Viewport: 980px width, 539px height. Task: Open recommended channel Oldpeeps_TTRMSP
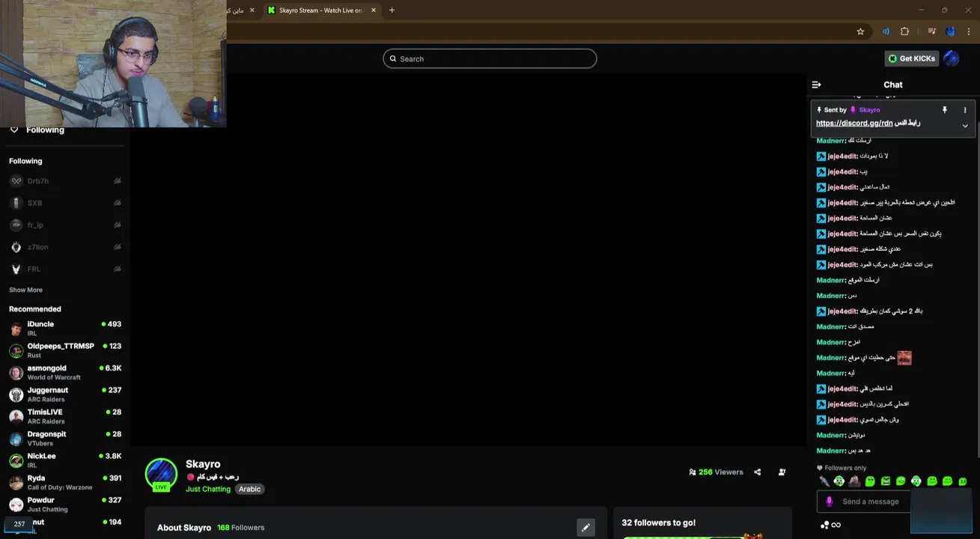(x=65, y=350)
